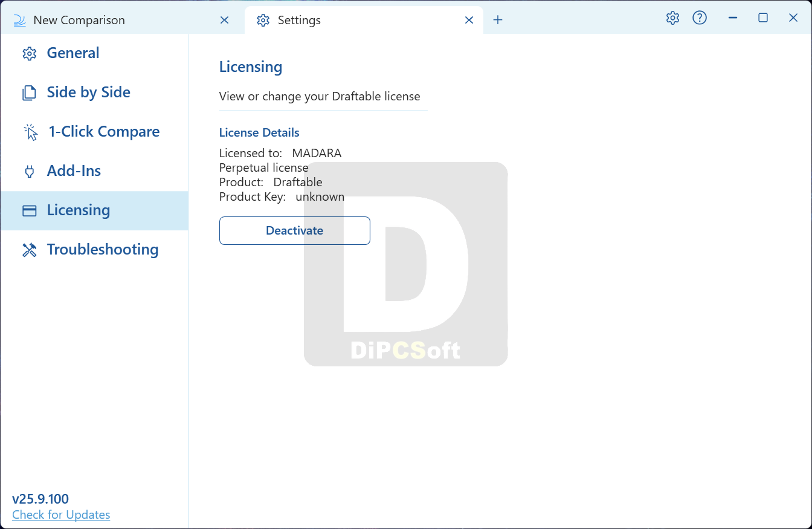Click 'Product Key: unknown' text
The width and height of the screenshot is (812, 529).
click(282, 196)
